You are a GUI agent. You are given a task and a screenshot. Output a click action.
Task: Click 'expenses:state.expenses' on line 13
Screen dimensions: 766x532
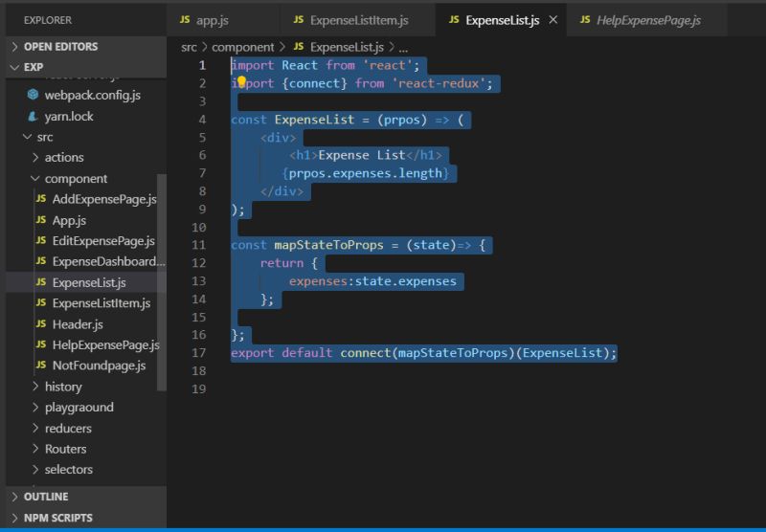point(372,280)
